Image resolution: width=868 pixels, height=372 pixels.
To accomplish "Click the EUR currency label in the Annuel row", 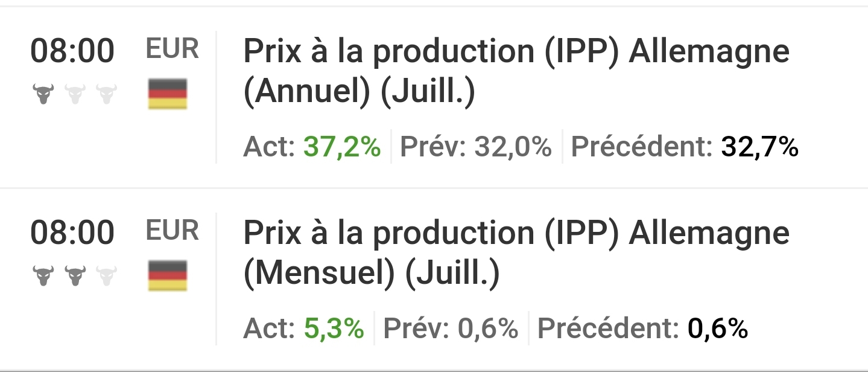I will coord(172,50).
